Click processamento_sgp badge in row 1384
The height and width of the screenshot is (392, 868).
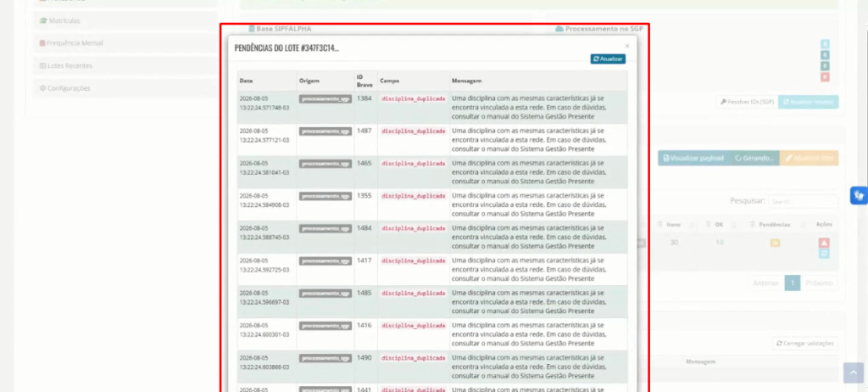(x=325, y=98)
